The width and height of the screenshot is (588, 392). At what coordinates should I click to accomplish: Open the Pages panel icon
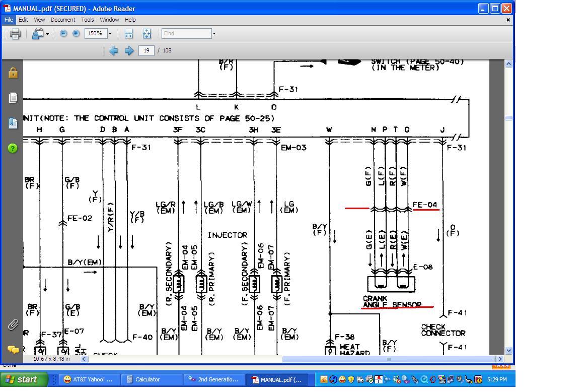coord(13,98)
